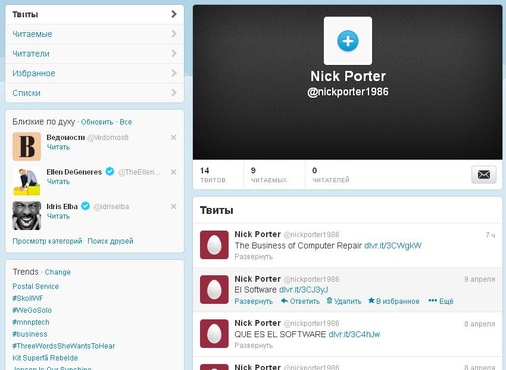This screenshot has width=506, height=370.
Task: Click Nick Porter name on Computer Repair tweet
Action: pos(258,234)
